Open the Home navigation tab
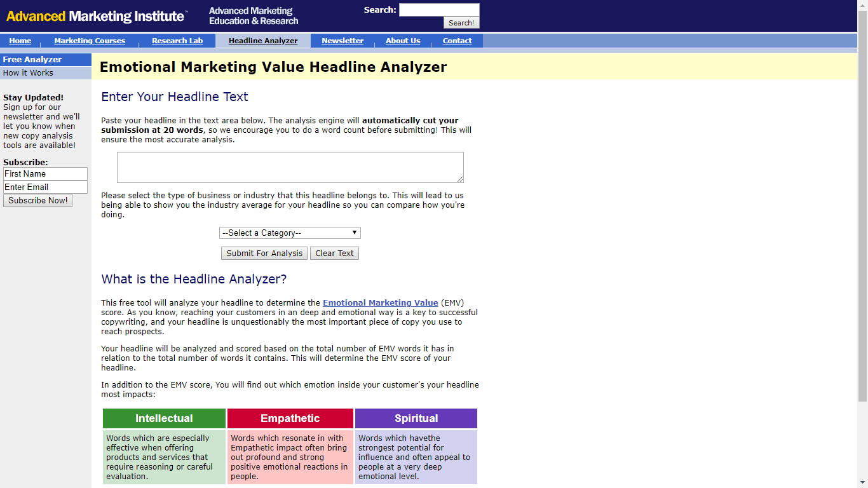This screenshot has width=868, height=488. point(20,41)
